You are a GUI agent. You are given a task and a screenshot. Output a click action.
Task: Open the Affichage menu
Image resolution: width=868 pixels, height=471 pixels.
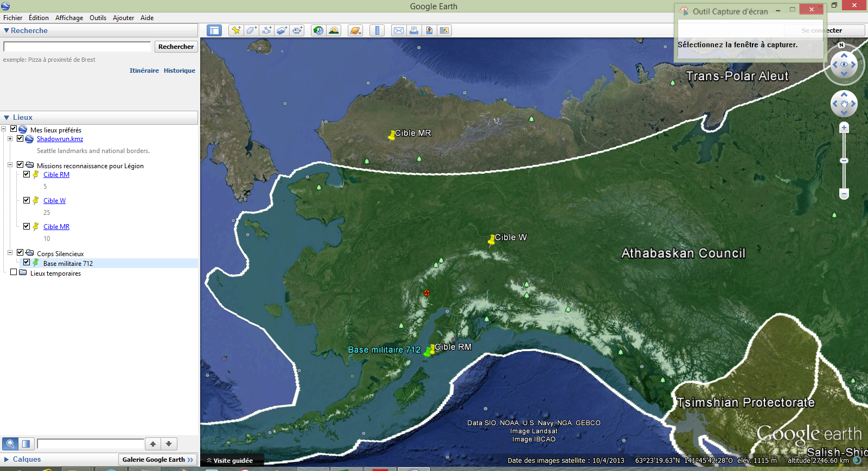coord(69,18)
